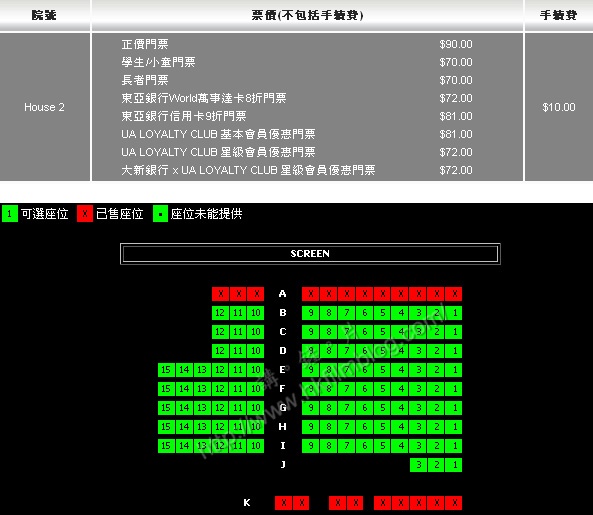Pick seat B10
Screen dimensions: 593x515
256,313
